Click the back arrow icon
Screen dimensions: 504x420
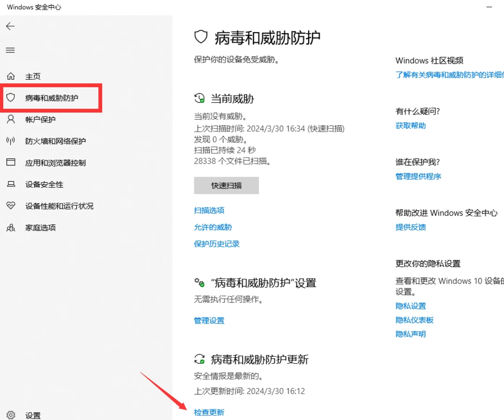click(10, 26)
